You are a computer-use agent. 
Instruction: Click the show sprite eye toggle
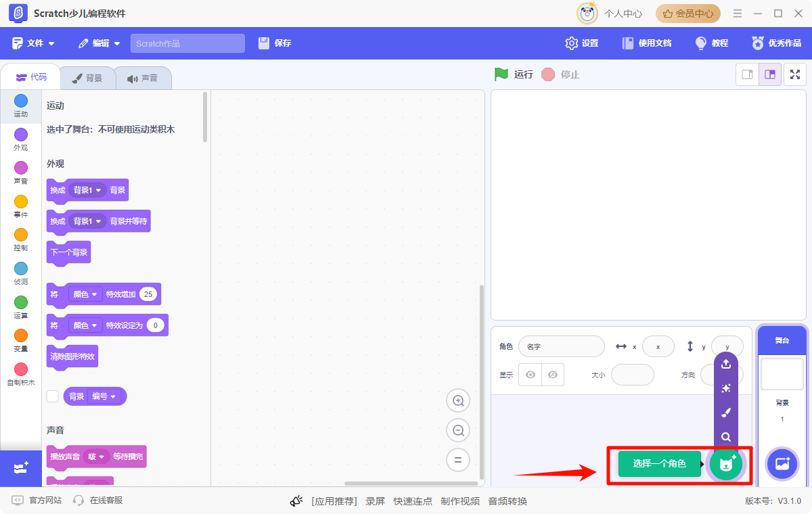pos(531,375)
